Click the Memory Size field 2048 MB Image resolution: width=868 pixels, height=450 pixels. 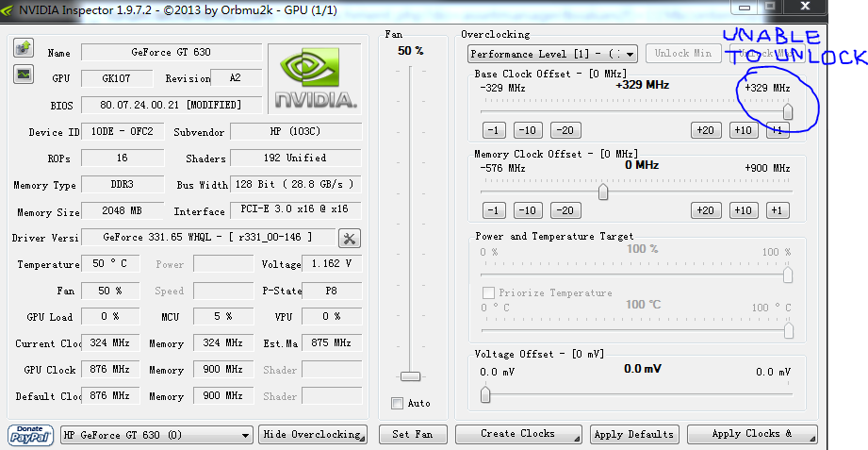[123, 210]
